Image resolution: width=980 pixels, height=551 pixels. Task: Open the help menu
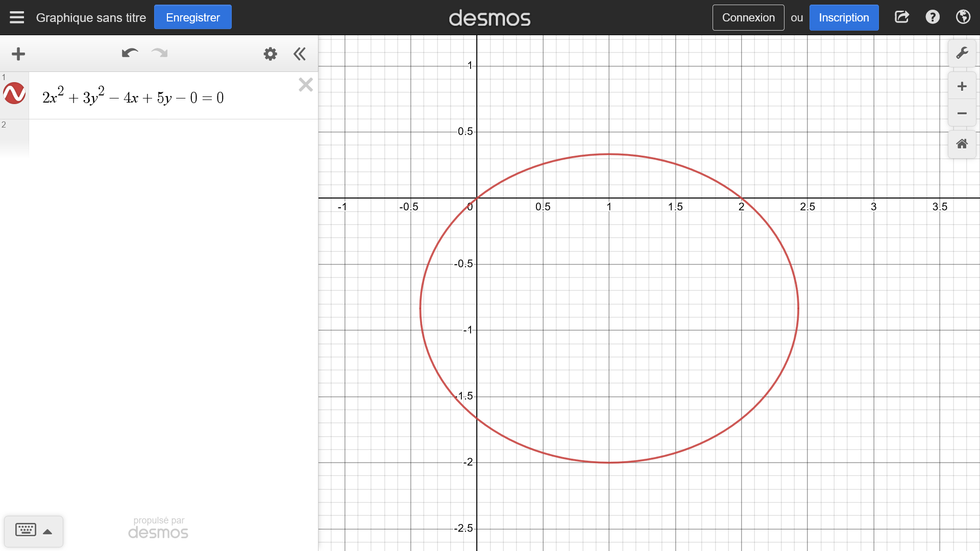tap(933, 17)
